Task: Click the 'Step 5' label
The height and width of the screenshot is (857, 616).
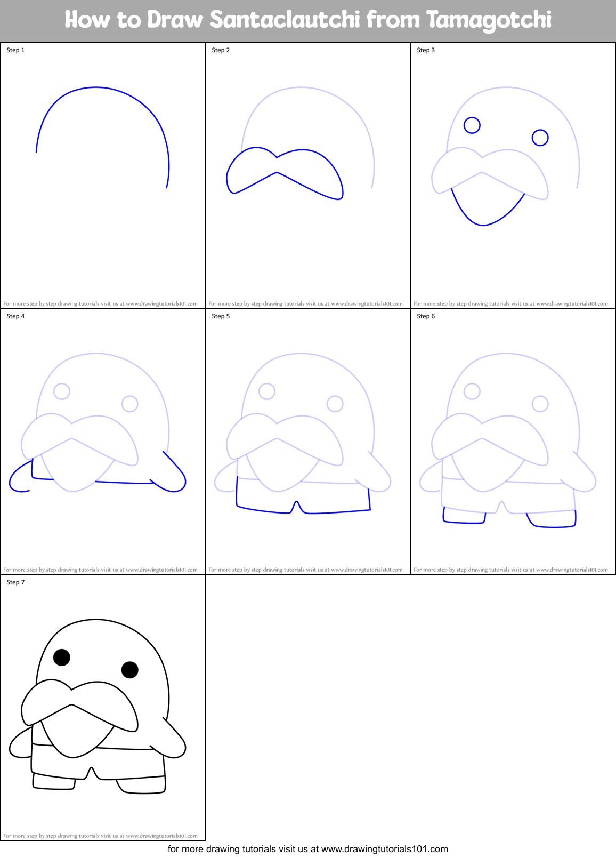Action: point(221,316)
